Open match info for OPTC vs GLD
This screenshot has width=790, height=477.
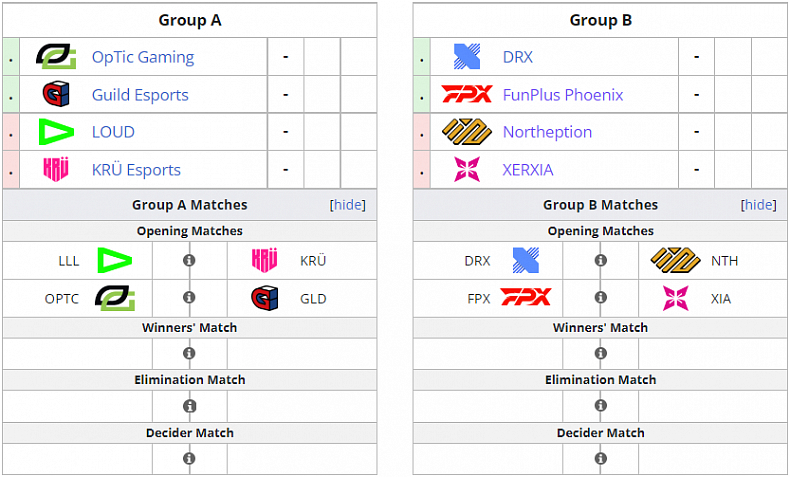coord(189,298)
